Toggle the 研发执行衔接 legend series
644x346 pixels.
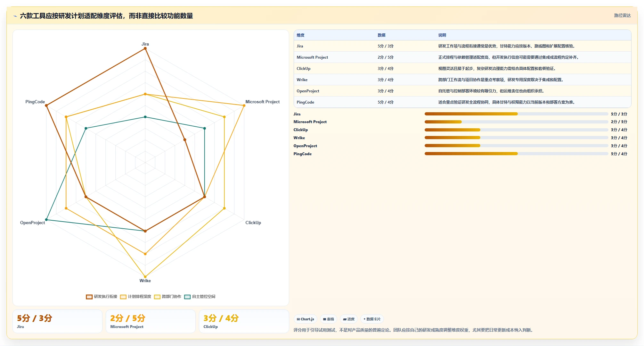[102, 297]
